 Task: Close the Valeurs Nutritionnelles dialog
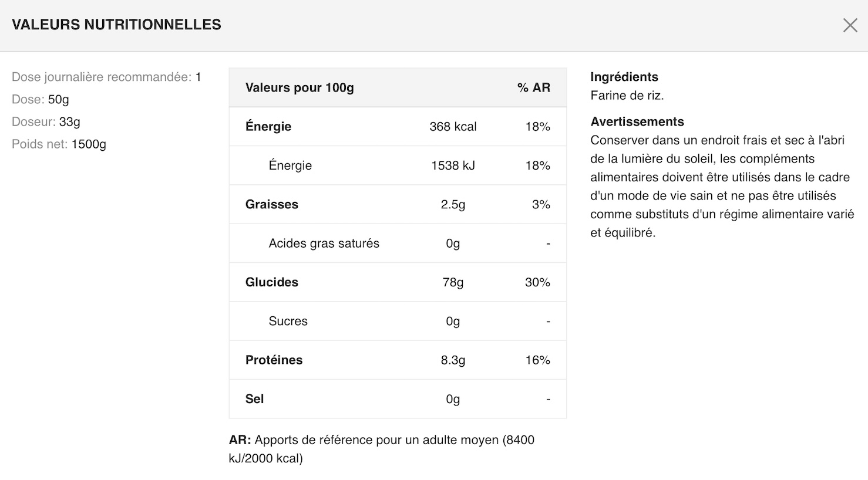coord(850,25)
